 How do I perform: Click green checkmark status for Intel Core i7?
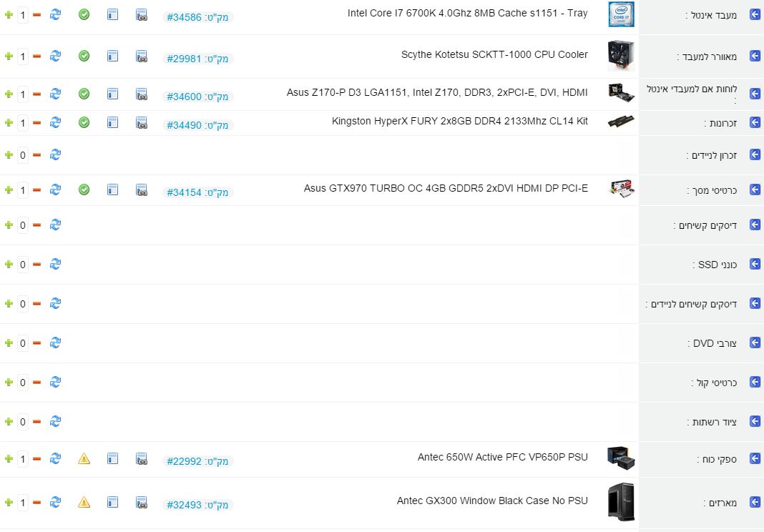(84, 14)
